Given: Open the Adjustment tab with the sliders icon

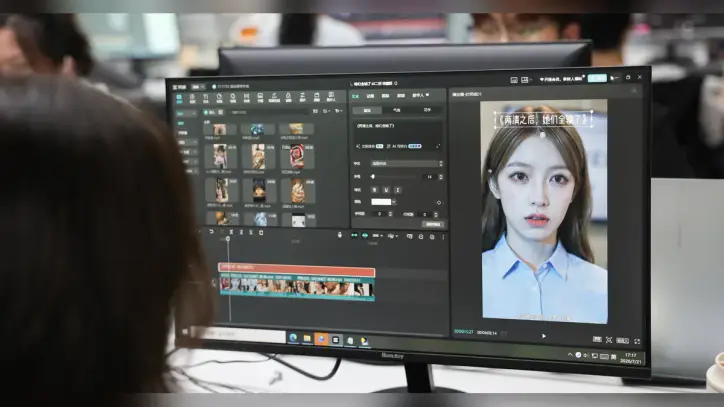Looking at the screenshot, I should tap(302, 98).
